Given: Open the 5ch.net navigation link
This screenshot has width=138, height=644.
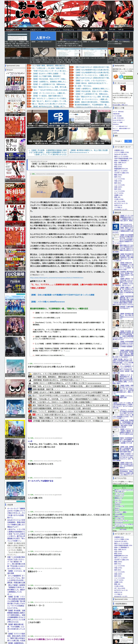Looking at the screenshot, I should [112, 29].
